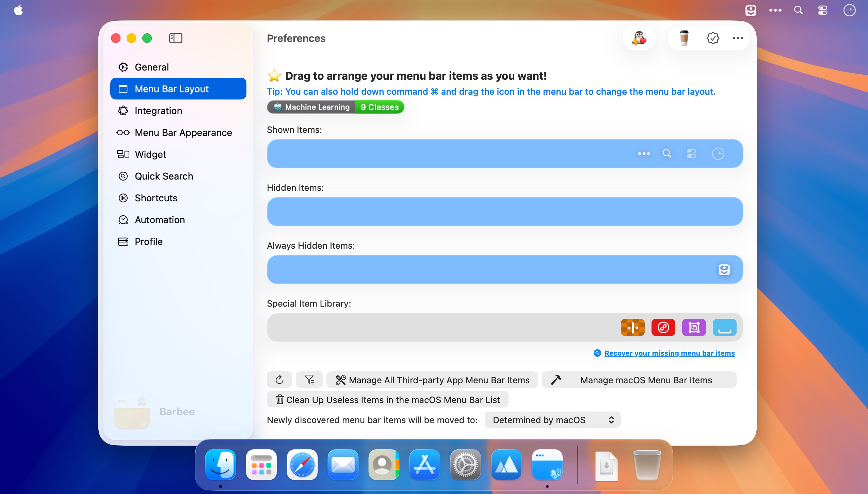Viewport: 868px width, 494px height.
Task: Select Spotlight search item in Shown Items
Action: click(x=667, y=154)
